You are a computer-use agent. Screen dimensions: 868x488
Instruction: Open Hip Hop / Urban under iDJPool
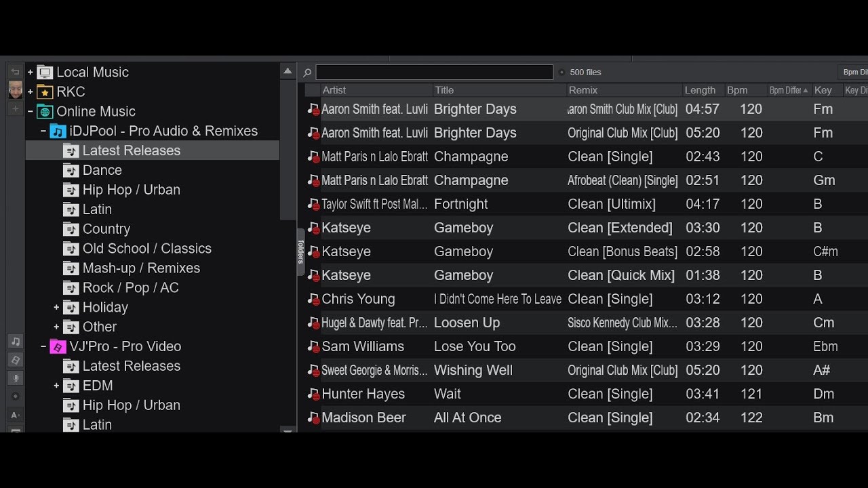(x=132, y=190)
